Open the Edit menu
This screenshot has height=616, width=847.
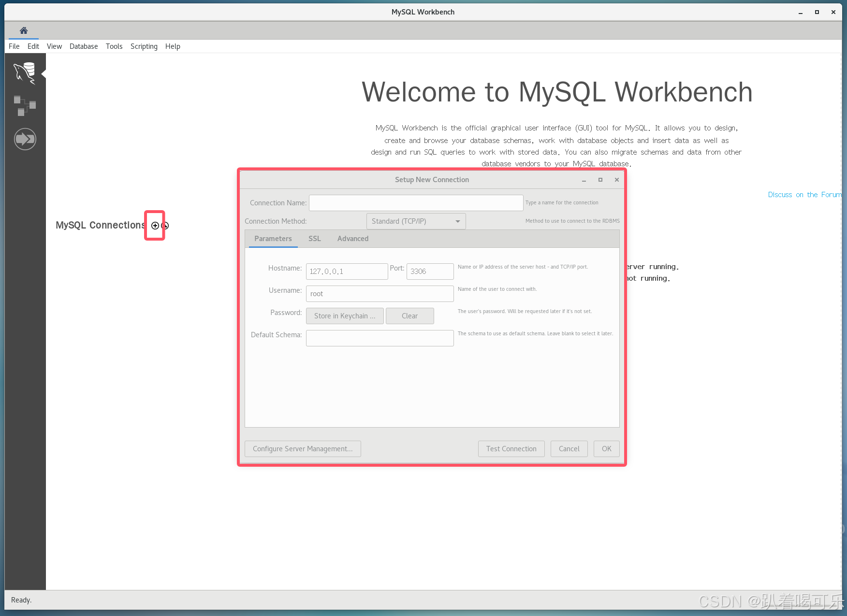point(33,46)
